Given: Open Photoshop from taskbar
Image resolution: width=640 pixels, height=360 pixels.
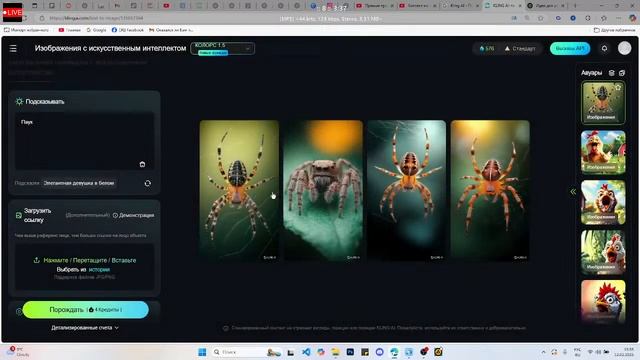Looking at the screenshot, I should tap(350, 352).
